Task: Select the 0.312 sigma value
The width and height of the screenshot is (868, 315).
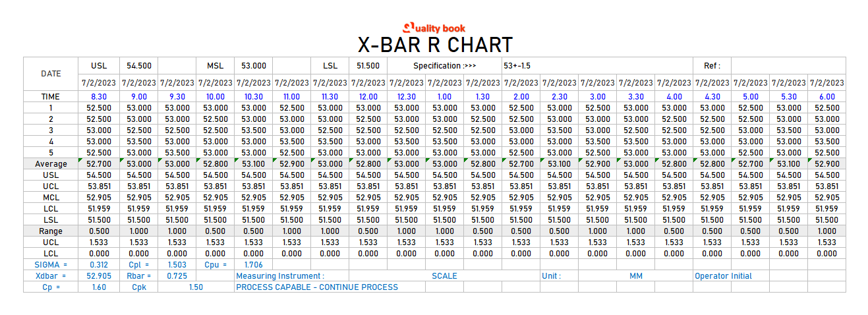Action: pos(99,264)
